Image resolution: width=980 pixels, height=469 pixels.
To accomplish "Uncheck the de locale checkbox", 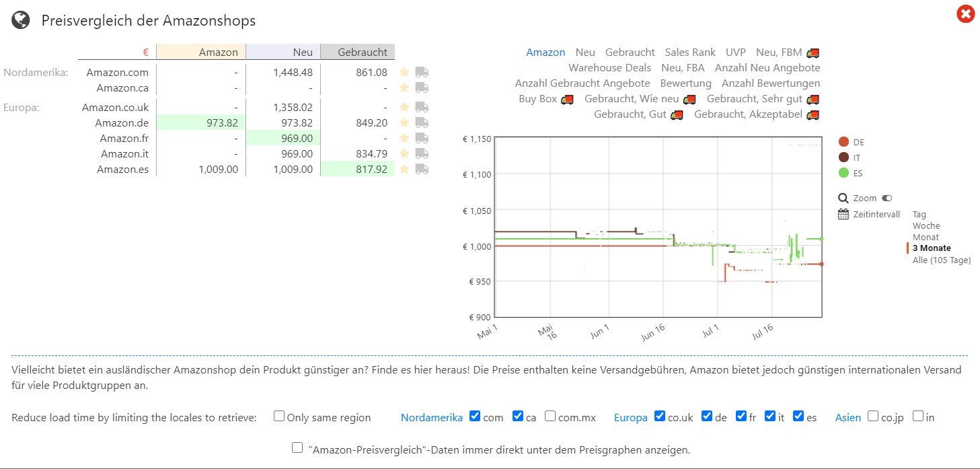I will 707,416.
